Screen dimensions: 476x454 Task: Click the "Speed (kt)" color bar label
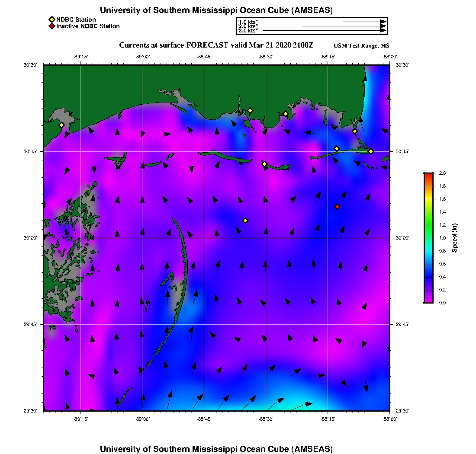(x=454, y=238)
